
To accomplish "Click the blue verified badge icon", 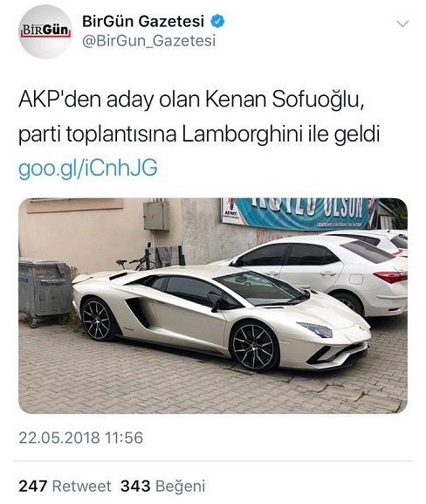I will (x=217, y=22).
